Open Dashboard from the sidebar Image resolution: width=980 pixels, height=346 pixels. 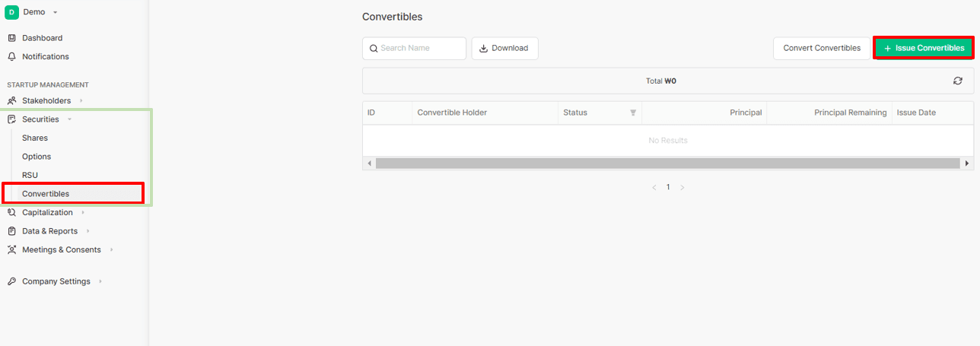42,38
